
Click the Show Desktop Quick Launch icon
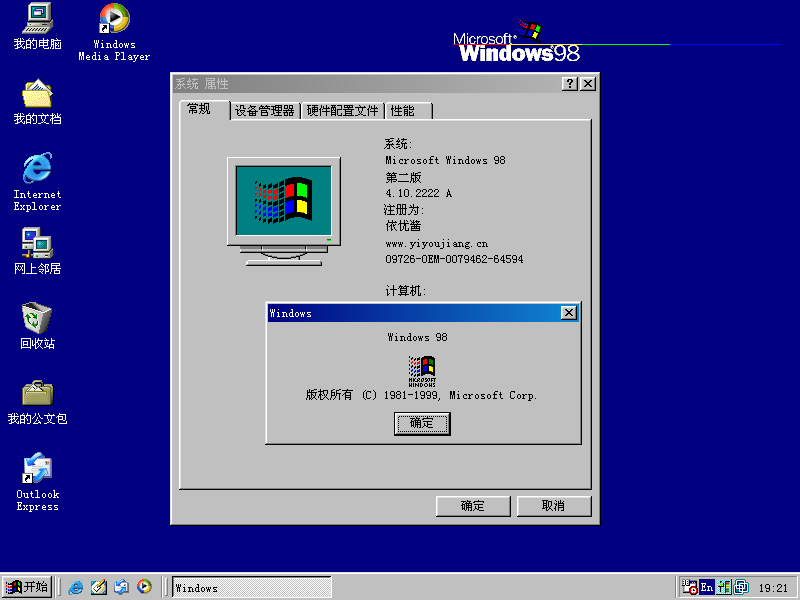click(99, 587)
